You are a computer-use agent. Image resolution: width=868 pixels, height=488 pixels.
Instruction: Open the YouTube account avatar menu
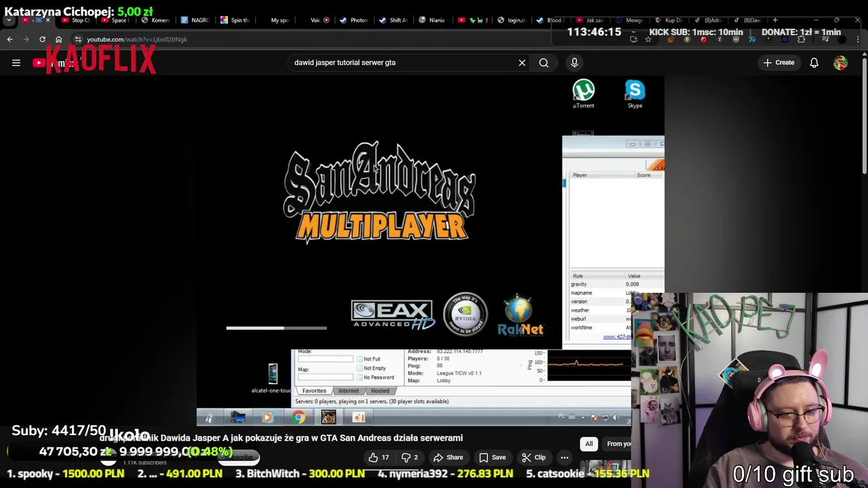[840, 63]
